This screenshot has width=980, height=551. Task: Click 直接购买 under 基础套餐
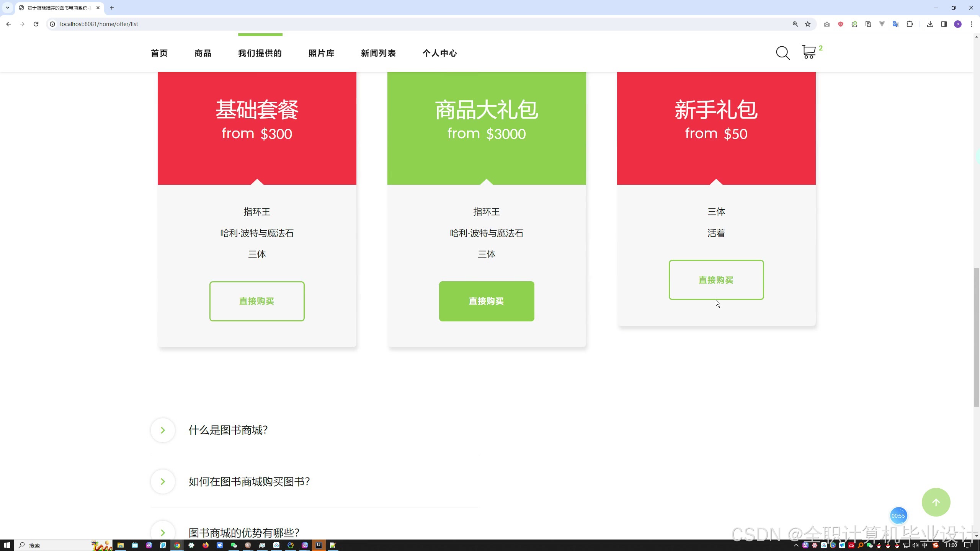click(x=257, y=301)
